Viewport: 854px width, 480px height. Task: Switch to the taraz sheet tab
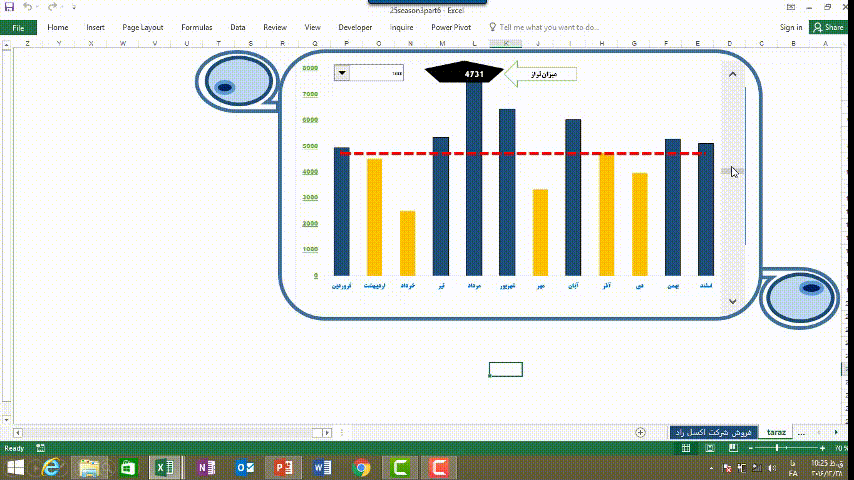pos(775,432)
